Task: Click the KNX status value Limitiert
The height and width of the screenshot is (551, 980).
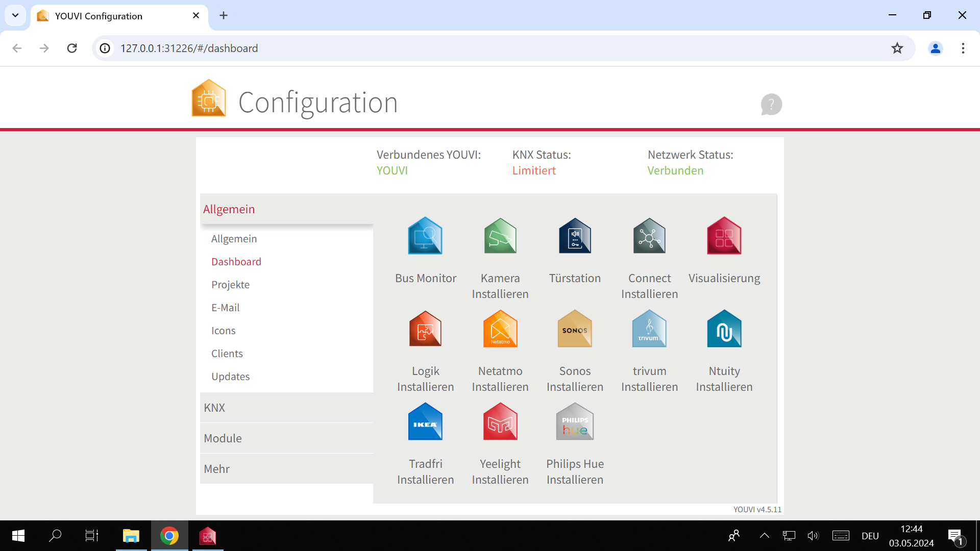Action: 534,170
